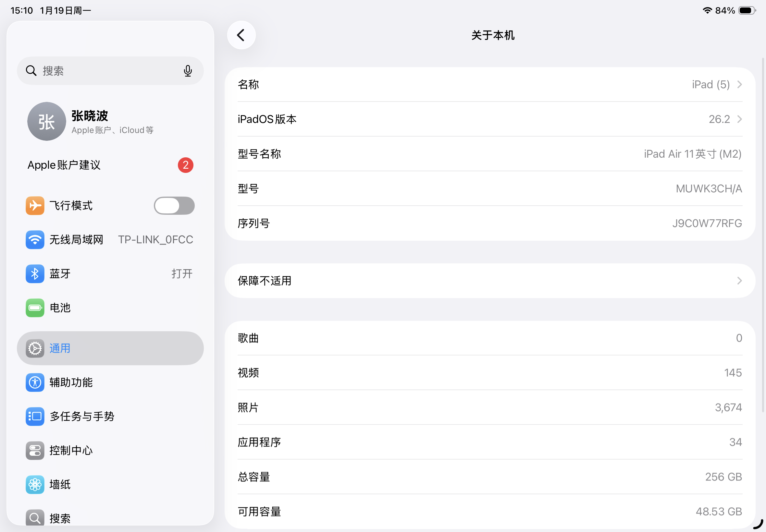The width and height of the screenshot is (766, 532).
Task: Tap the blue Wi-Fi settings icon
Action: point(35,240)
